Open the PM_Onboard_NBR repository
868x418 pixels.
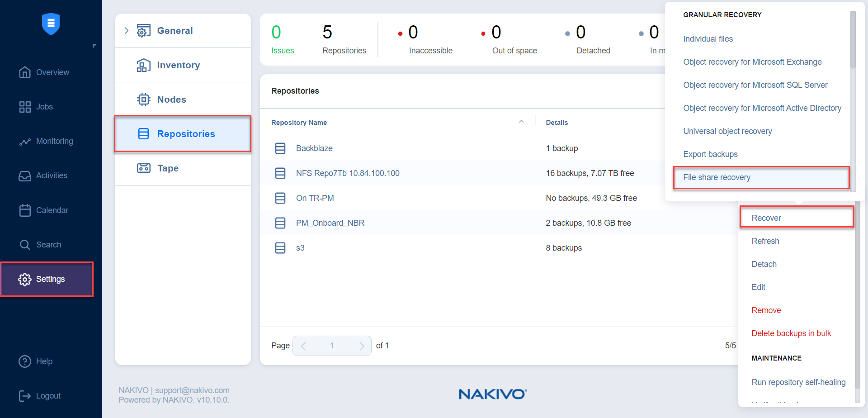click(330, 223)
